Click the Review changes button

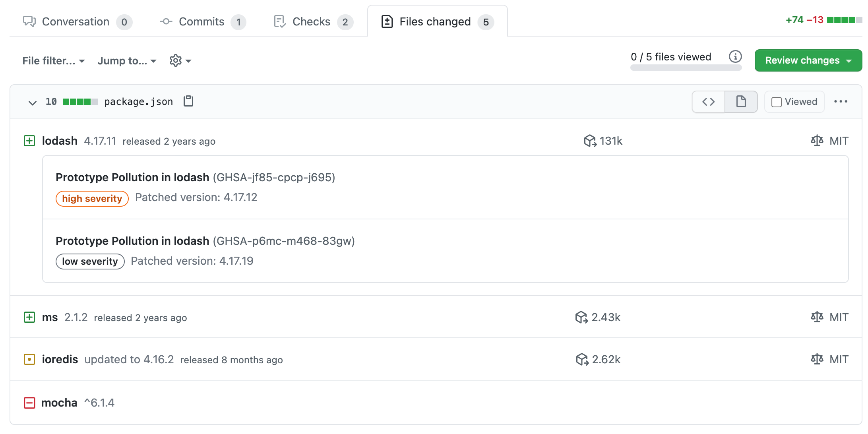804,60
